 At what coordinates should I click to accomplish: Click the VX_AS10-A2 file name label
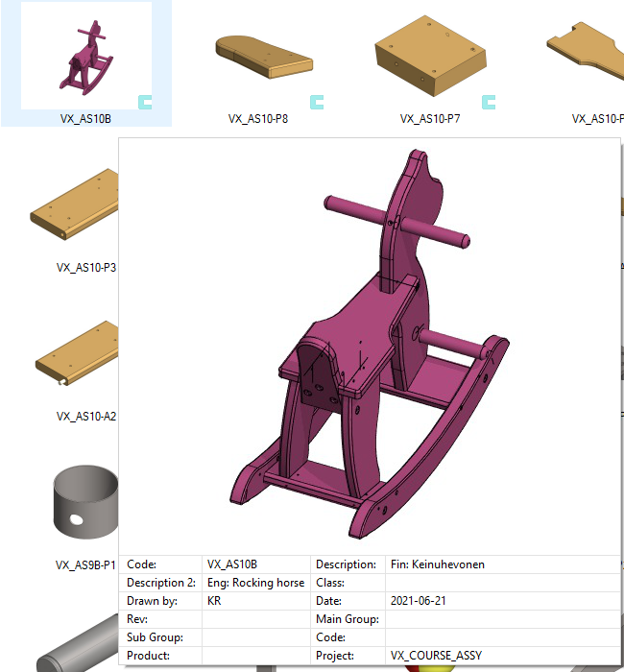(x=86, y=416)
